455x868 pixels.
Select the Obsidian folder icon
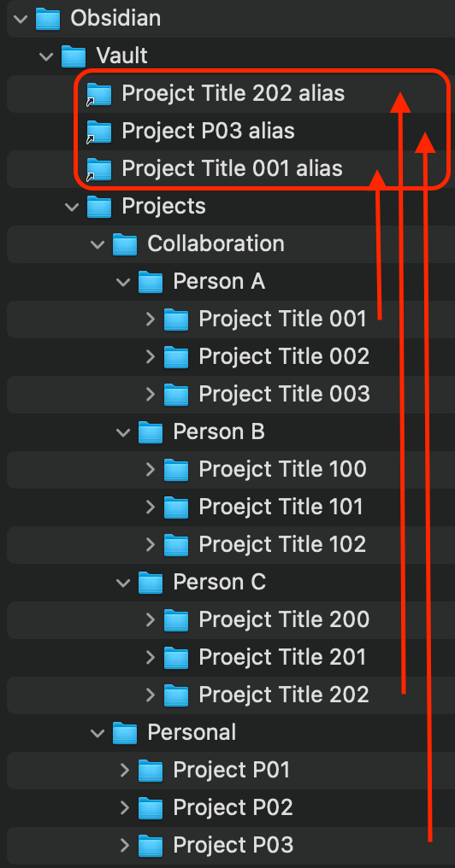coord(48,19)
